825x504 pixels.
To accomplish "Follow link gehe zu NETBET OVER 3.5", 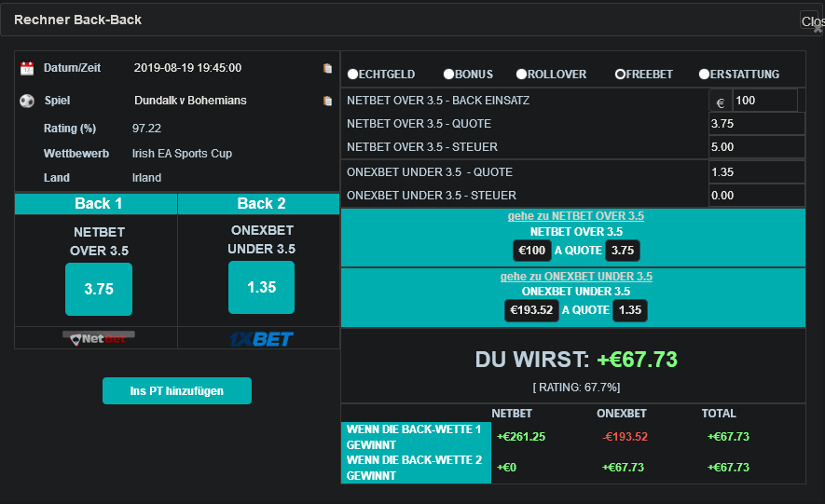I will coord(575,216).
